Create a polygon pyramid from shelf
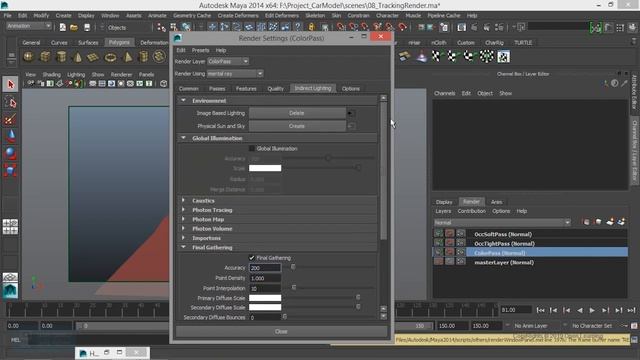This screenshot has height=360, width=640. [128, 57]
